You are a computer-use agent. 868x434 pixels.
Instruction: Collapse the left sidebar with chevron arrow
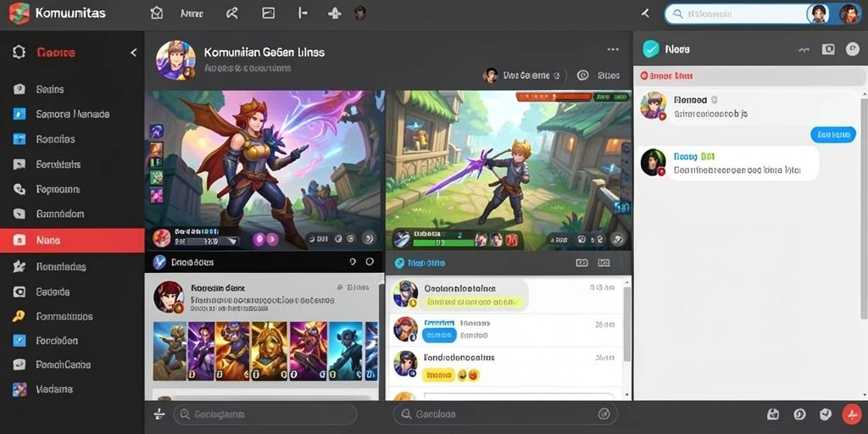pyautogui.click(x=133, y=53)
